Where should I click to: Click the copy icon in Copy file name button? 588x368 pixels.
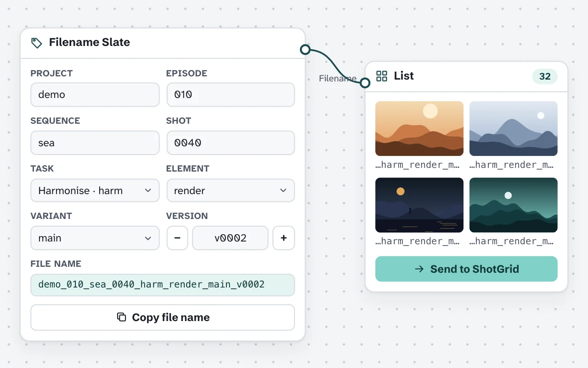click(122, 317)
